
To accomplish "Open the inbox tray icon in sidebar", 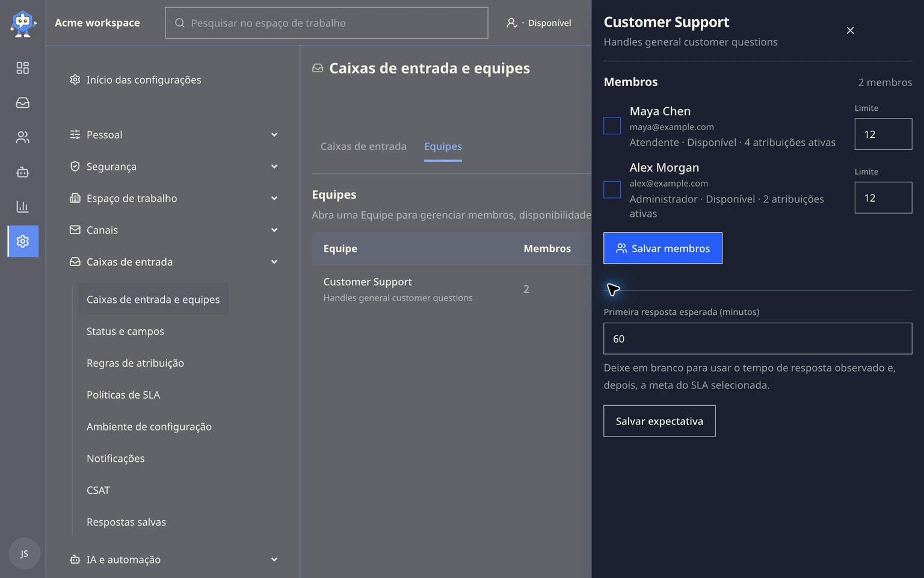I will pyautogui.click(x=23, y=103).
